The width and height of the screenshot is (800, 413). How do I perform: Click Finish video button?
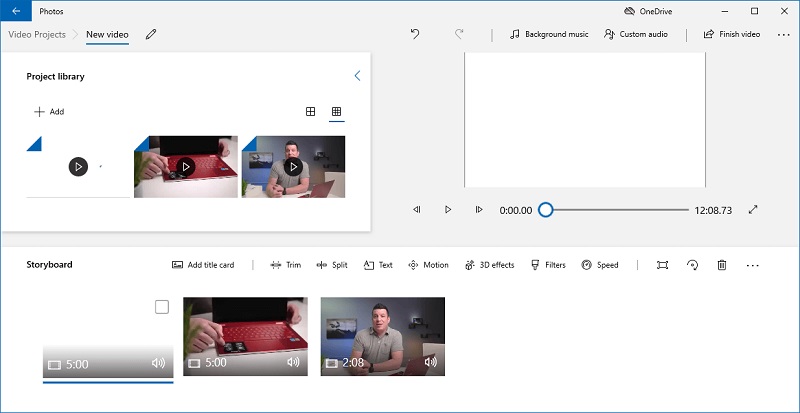coord(732,34)
